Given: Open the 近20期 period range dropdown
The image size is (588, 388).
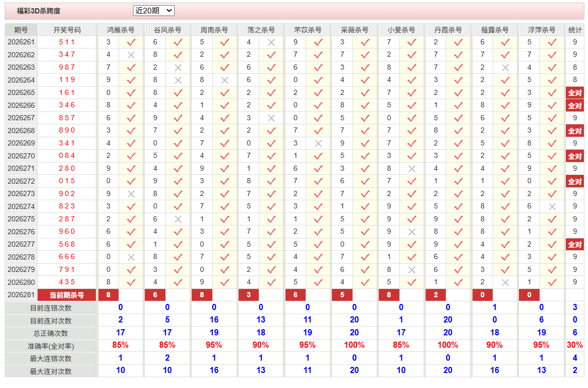Looking at the screenshot, I should click(154, 10).
